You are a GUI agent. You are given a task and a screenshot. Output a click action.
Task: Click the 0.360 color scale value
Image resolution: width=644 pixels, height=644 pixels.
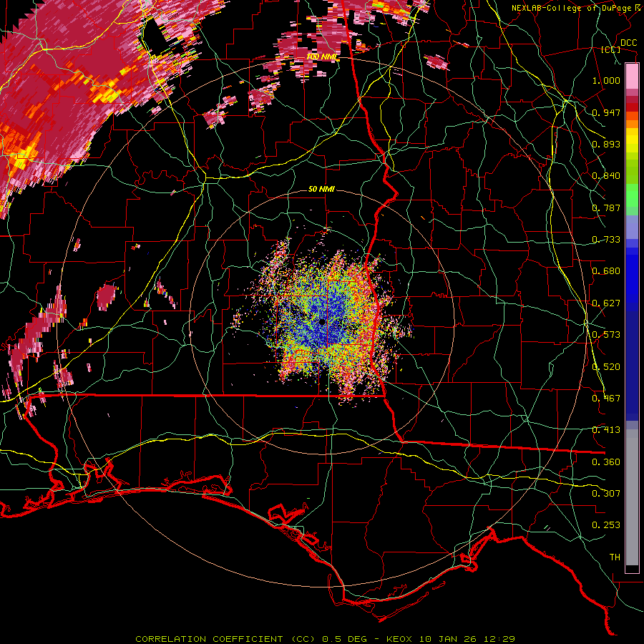[x=606, y=462]
